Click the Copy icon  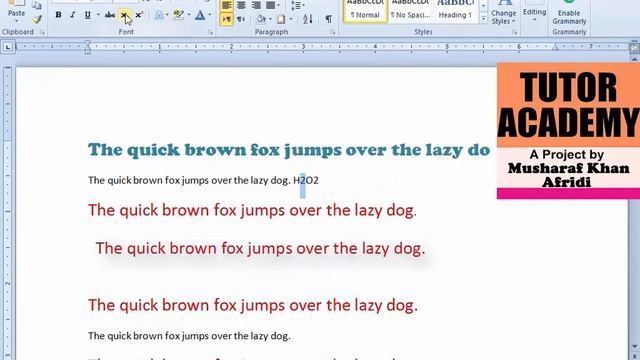tap(37, 5)
